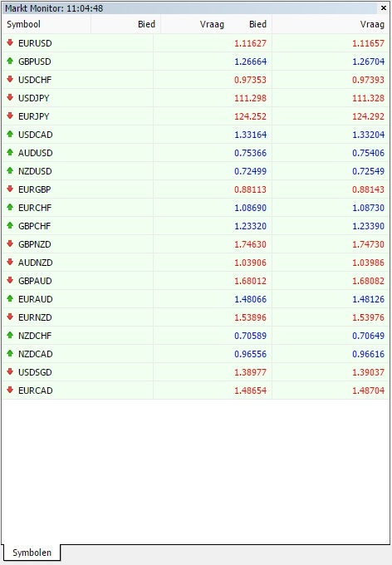The width and height of the screenshot is (392, 565).
Task: Click the green up arrow next to NZDCHF
Action: click(10, 335)
